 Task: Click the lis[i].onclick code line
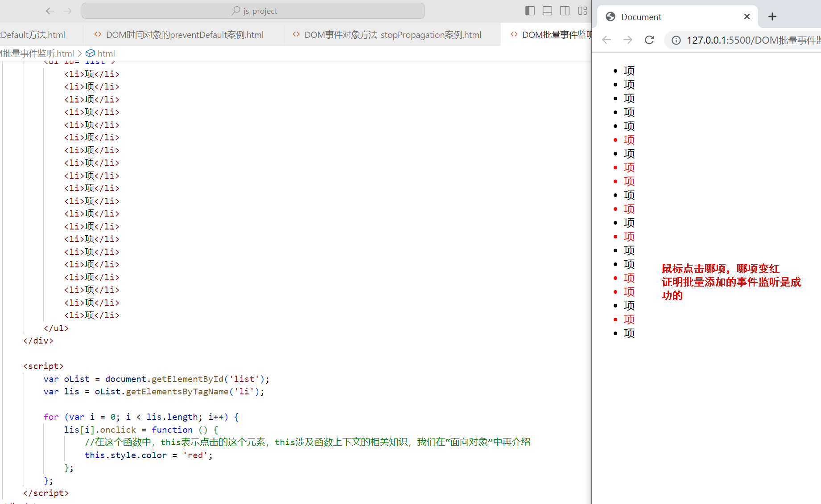(x=141, y=430)
